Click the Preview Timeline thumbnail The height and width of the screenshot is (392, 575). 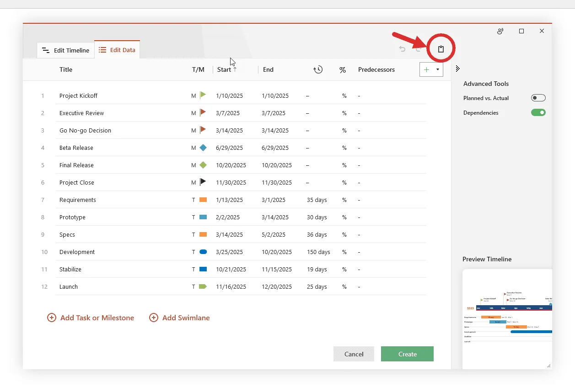click(507, 318)
